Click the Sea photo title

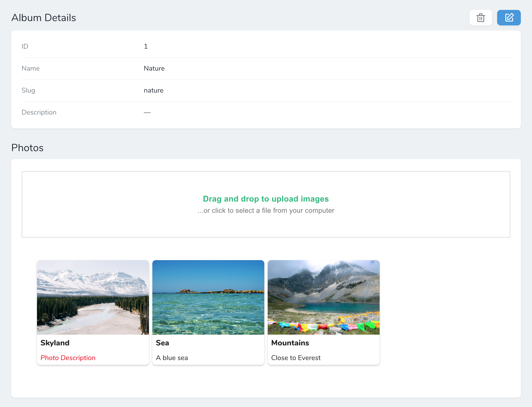coord(162,343)
